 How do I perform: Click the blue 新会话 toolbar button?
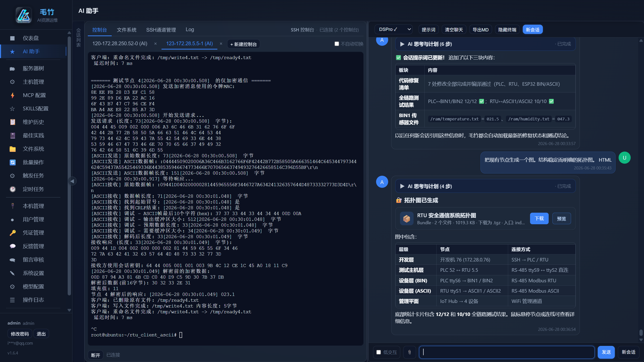[533, 30]
